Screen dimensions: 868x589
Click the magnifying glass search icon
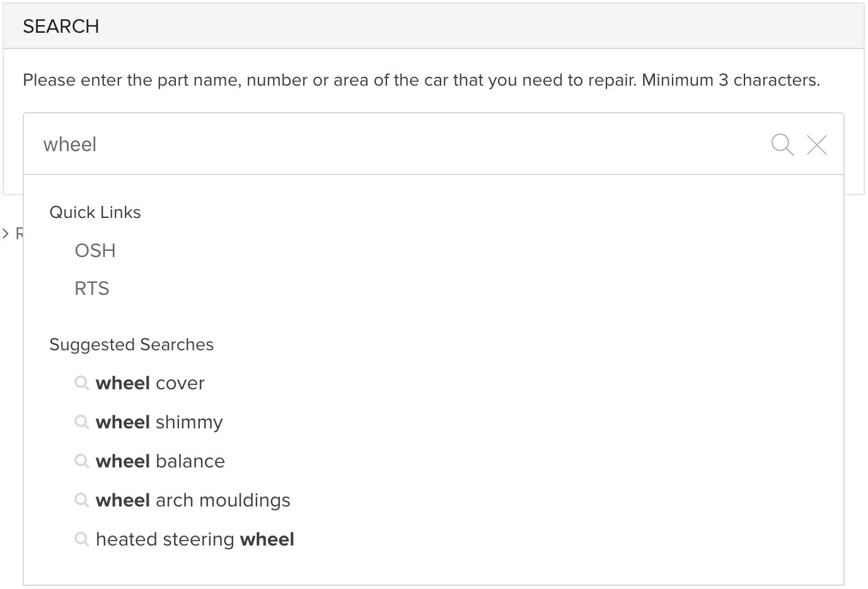pos(782,144)
